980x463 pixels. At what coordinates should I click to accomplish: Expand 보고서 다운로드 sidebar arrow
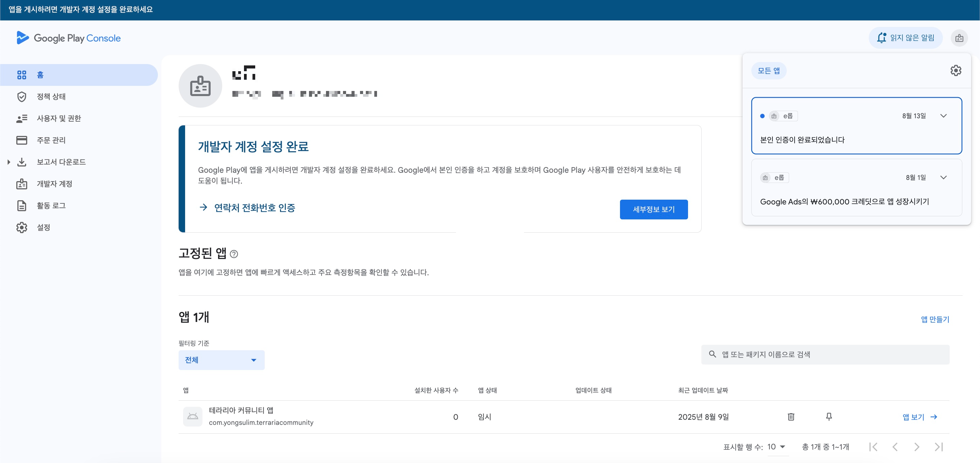(9, 162)
